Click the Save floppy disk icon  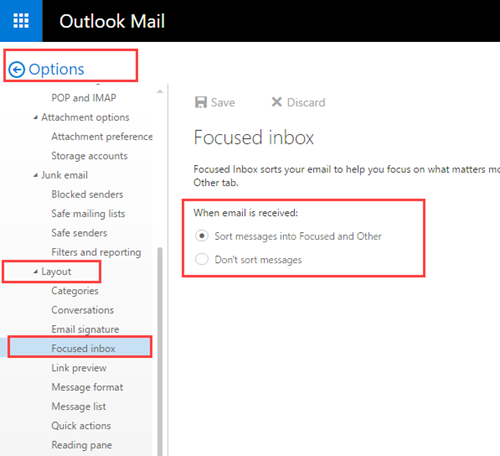(201, 102)
